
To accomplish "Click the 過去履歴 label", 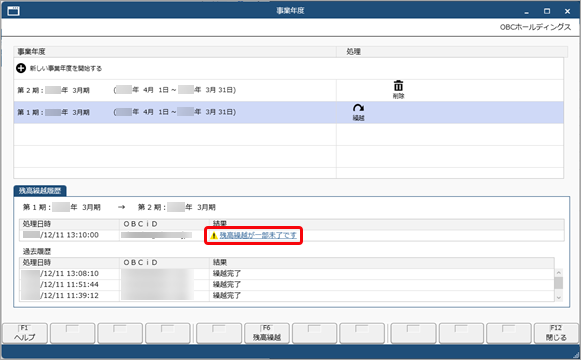I will pos(37,251).
